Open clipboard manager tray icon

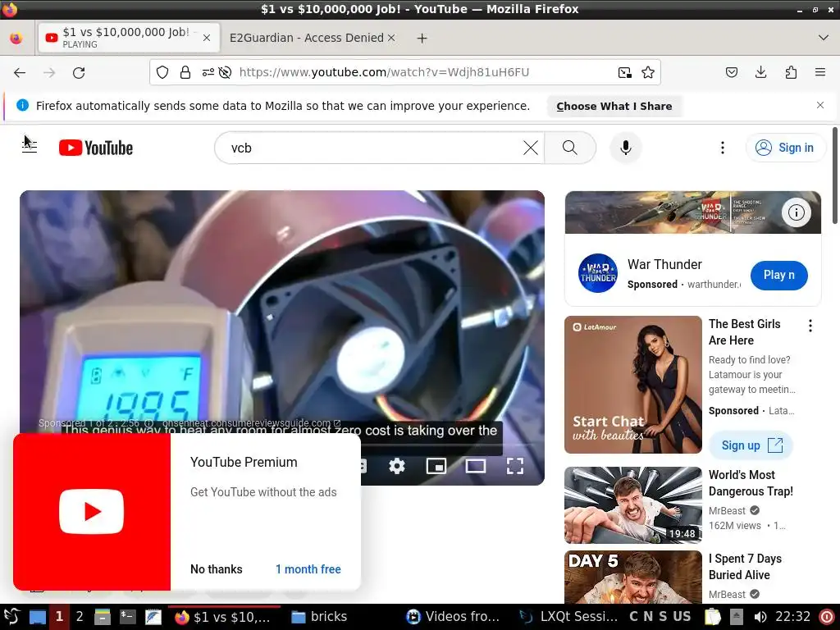pos(713,617)
